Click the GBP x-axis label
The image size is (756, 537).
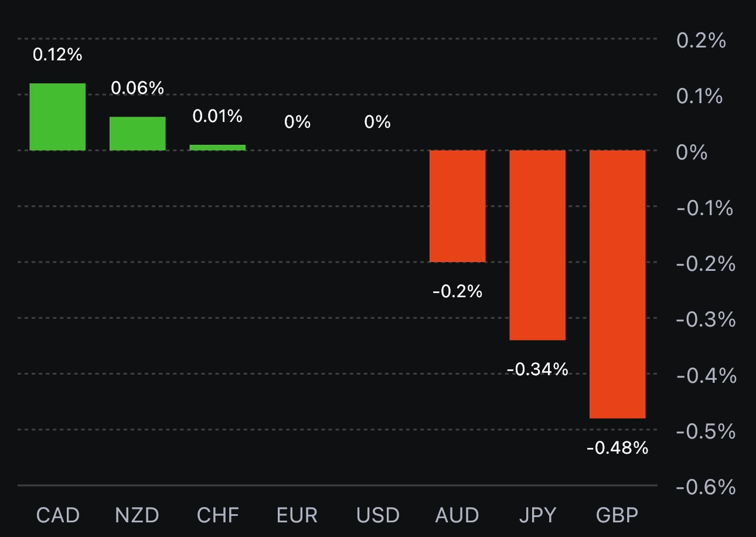(x=617, y=516)
